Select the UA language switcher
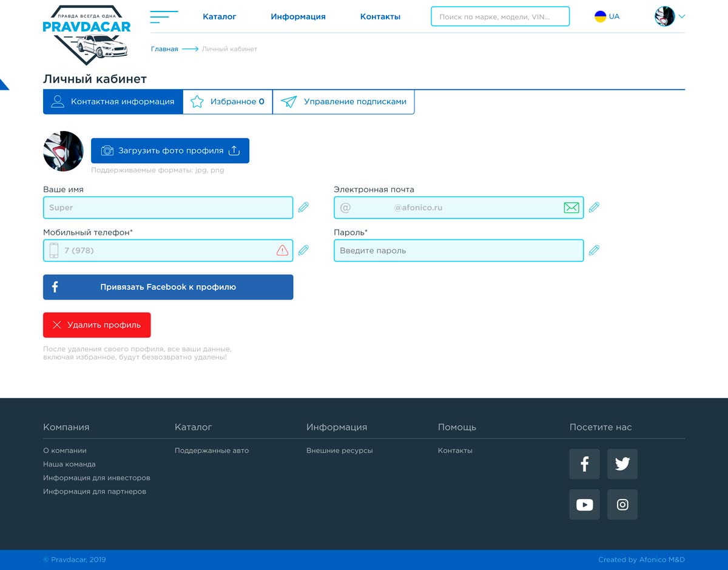Image resolution: width=728 pixels, height=570 pixels. pos(607,17)
